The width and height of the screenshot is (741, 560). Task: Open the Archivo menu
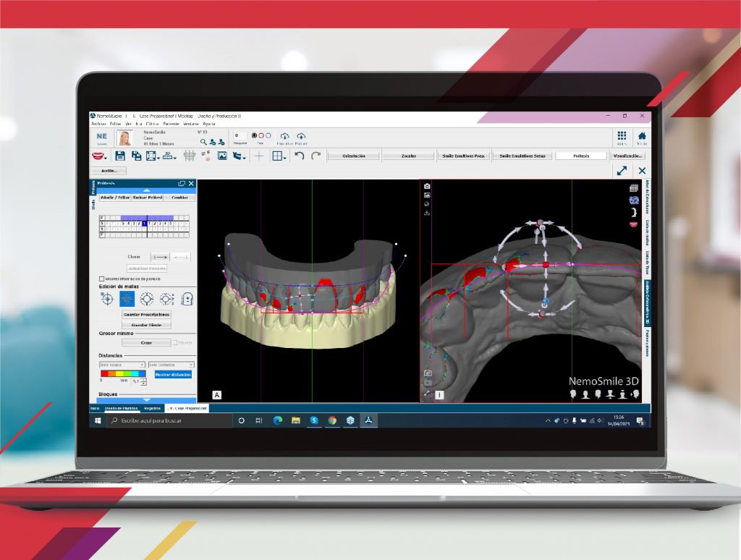pyautogui.click(x=98, y=124)
